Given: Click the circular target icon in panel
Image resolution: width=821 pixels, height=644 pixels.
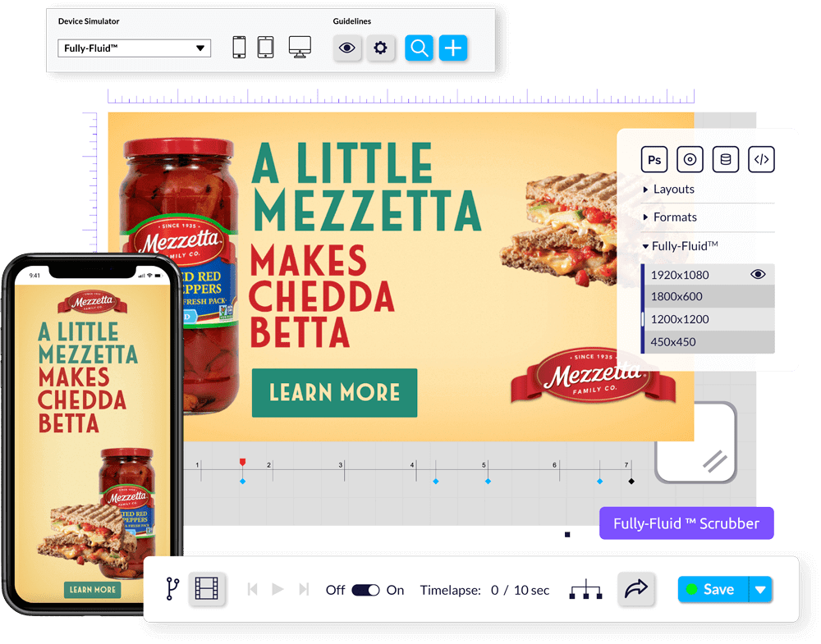Looking at the screenshot, I should 690,159.
